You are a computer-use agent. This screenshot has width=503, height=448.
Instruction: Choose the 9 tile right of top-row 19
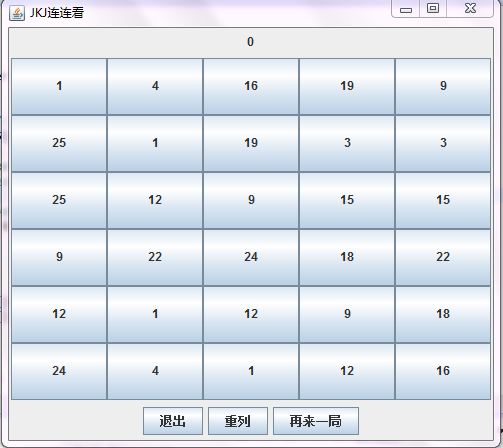point(443,87)
